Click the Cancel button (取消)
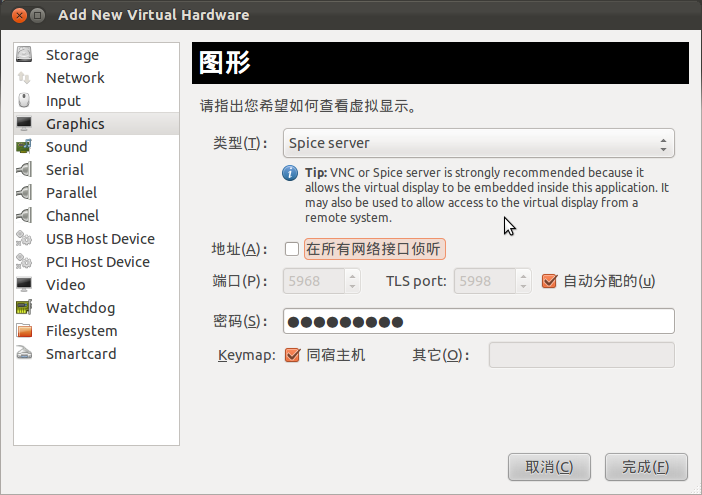The image size is (702, 495). (549, 467)
